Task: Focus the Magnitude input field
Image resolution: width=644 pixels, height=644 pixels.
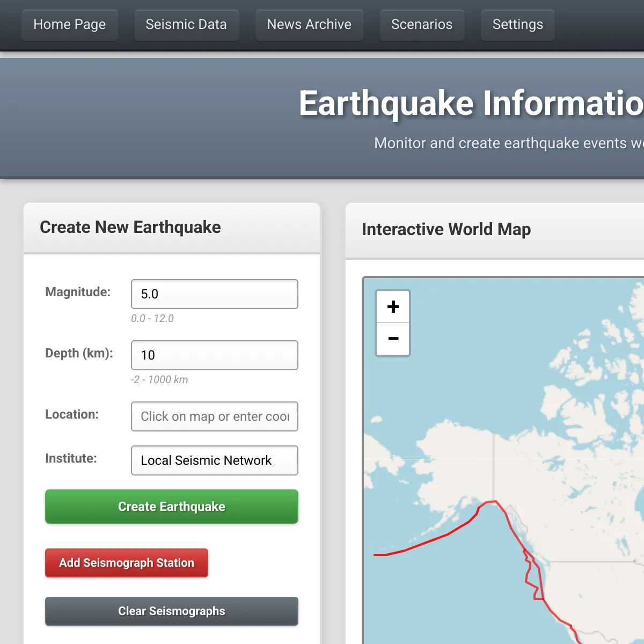Action: click(214, 294)
